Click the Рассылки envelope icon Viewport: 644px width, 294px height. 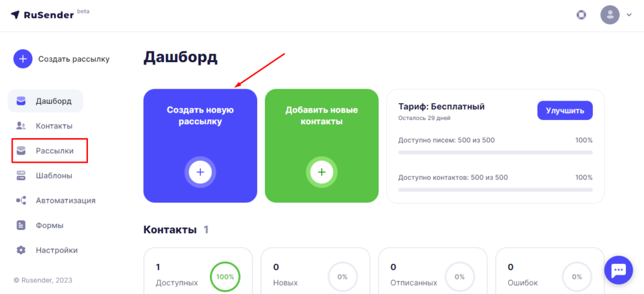click(21, 151)
